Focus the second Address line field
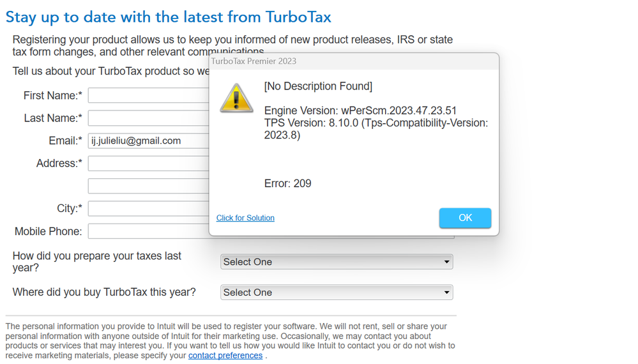638x364 pixels. click(149, 186)
